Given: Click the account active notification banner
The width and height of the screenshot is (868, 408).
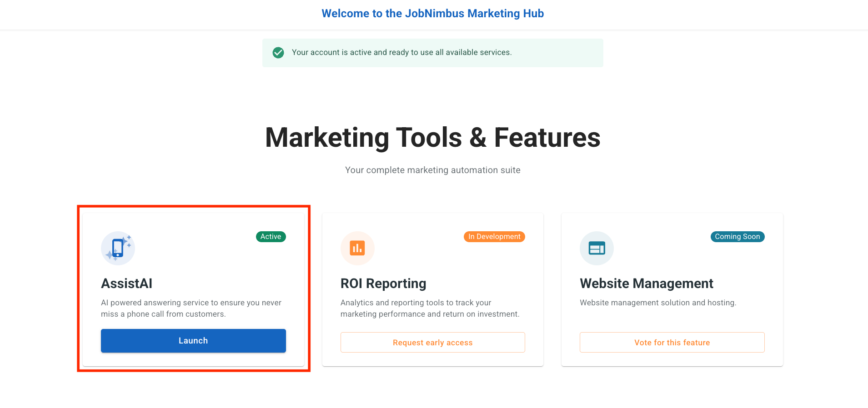Looking at the screenshot, I should [432, 53].
